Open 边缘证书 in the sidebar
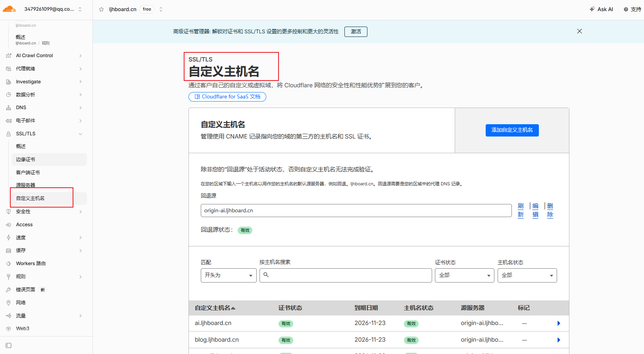Screen dimensions: 644x354 point(50,160)
